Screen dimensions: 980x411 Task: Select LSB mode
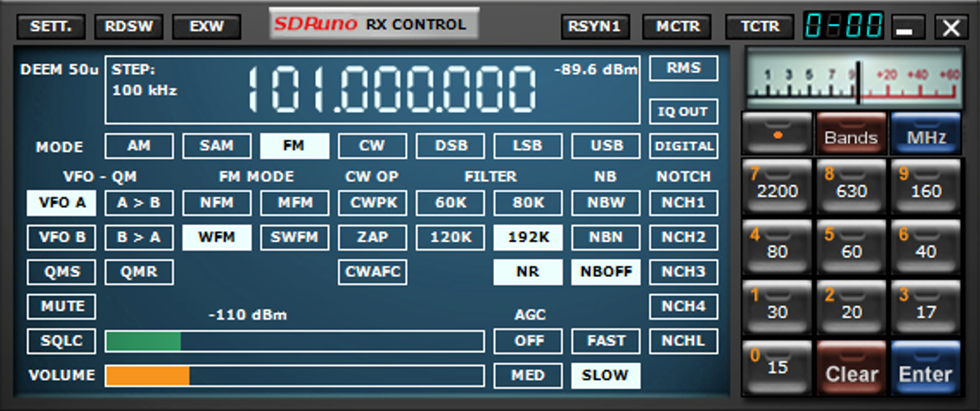point(528,146)
